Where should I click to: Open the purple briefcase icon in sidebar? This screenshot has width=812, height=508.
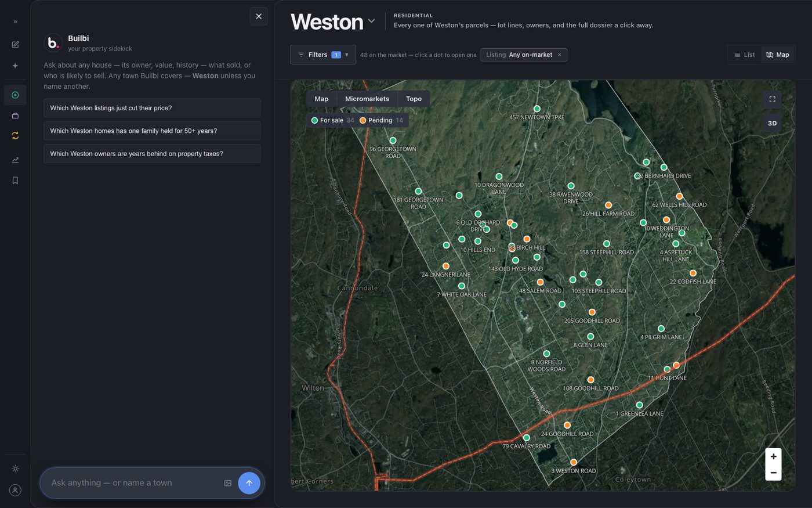[15, 116]
